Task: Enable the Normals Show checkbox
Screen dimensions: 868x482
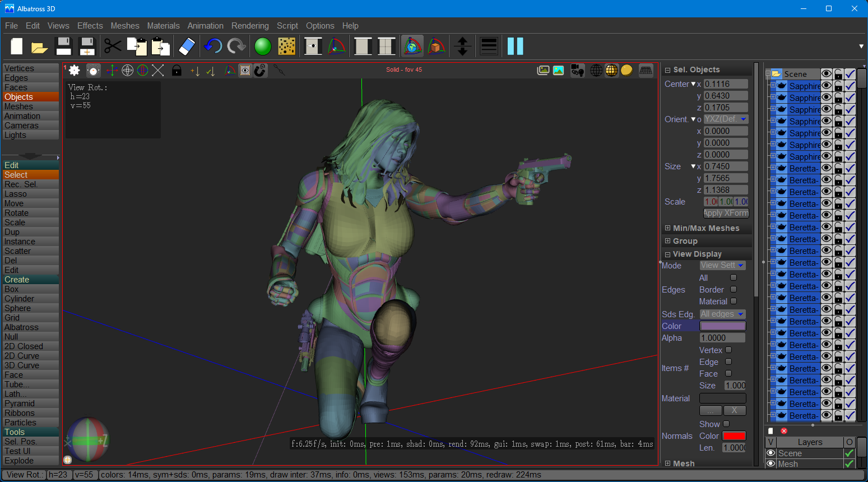Action: coord(726,424)
